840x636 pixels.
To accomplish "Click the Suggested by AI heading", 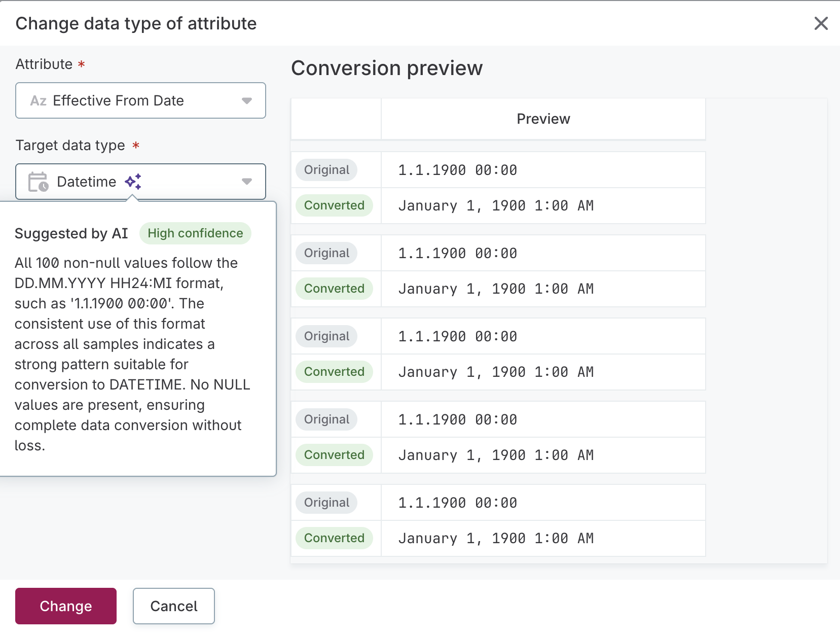I will point(71,233).
